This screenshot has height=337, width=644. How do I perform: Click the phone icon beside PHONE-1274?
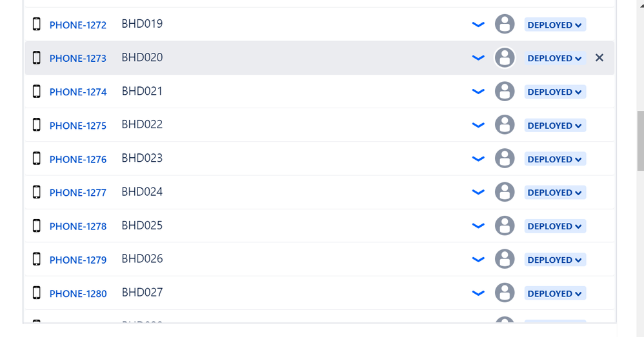[37, 91]
